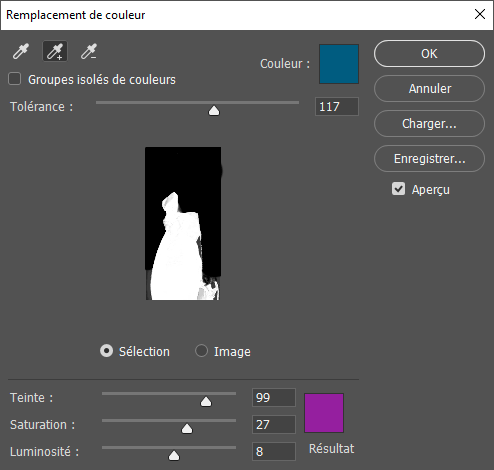
Task: Click the Saturation slider handle
Action: (x=187, y=429)
